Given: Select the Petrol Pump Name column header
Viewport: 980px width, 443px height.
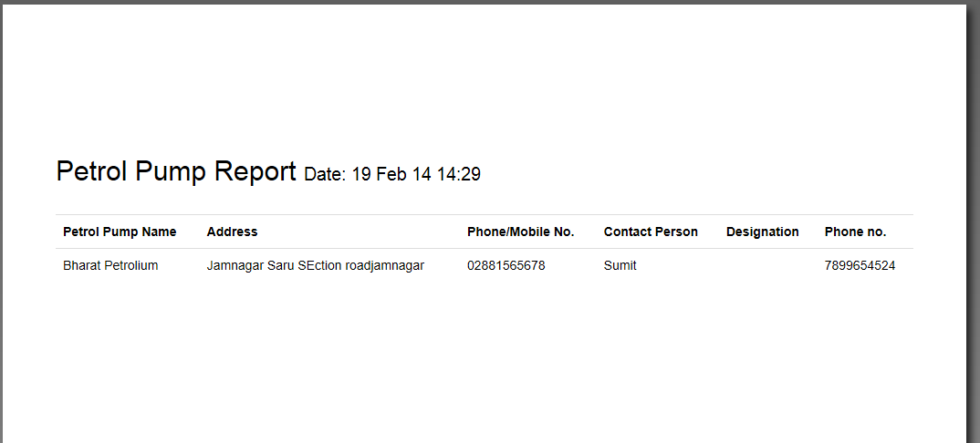Looking at the screenshot, I should pos(120,232).
